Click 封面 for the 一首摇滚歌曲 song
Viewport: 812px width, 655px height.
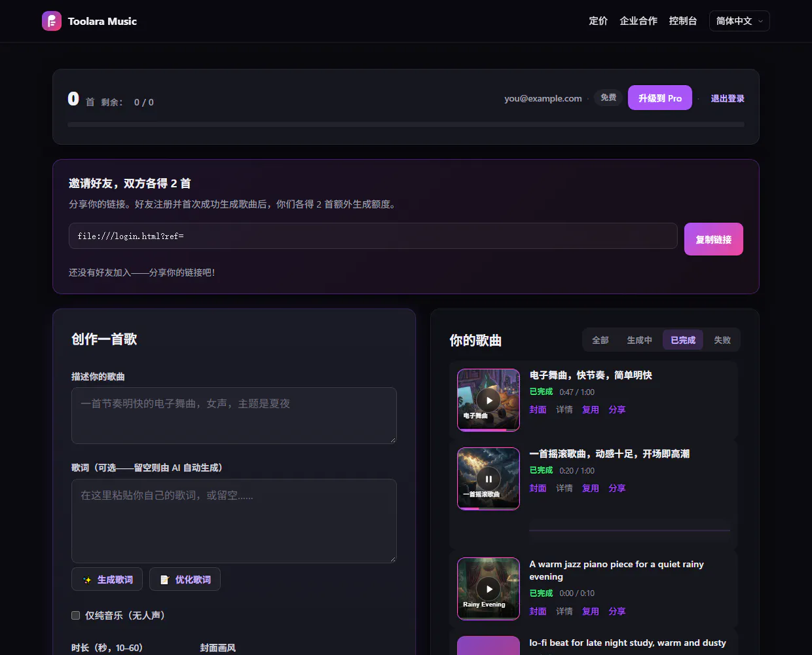538,488
